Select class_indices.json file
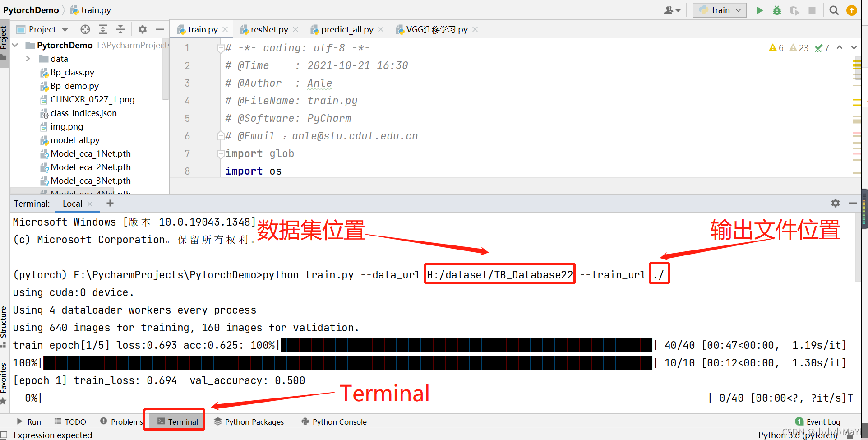This screenshot has width=868, height=440. pyautogui.click(x=83, y=113)
